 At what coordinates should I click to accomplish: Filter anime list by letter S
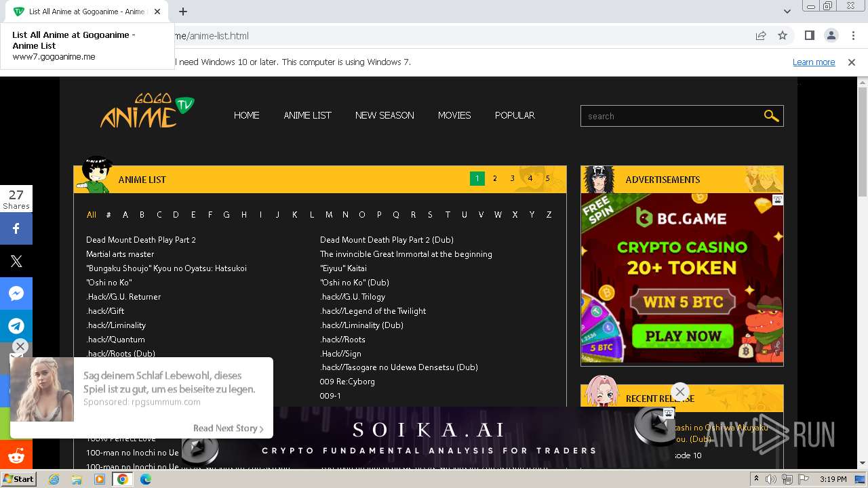[430, 214]
